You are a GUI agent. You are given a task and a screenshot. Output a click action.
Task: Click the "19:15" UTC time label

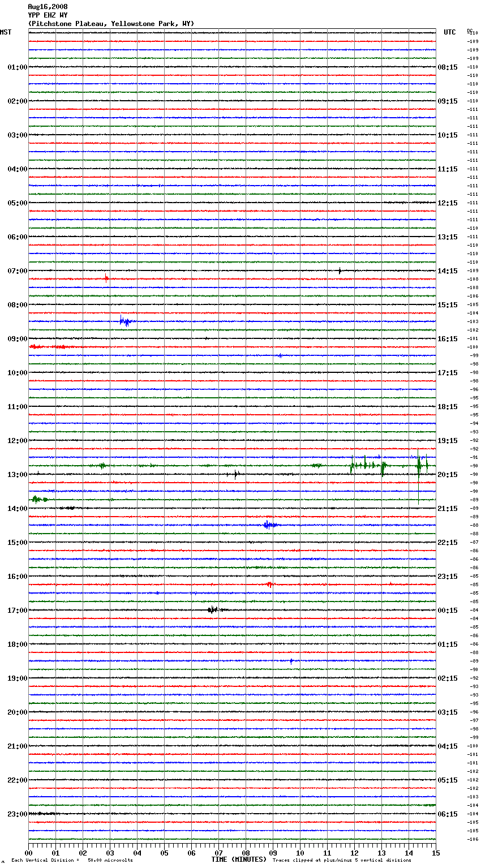coord(448,441)
